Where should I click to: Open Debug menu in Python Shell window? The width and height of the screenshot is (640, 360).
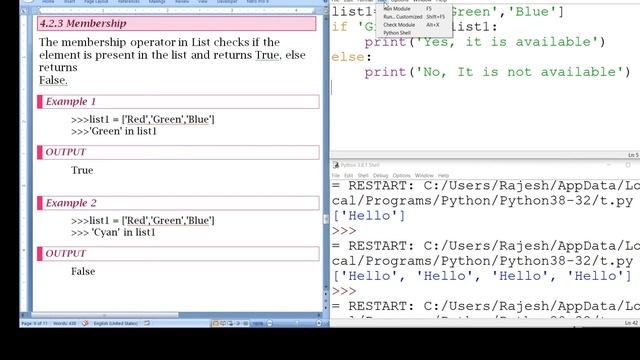[380, 176]
